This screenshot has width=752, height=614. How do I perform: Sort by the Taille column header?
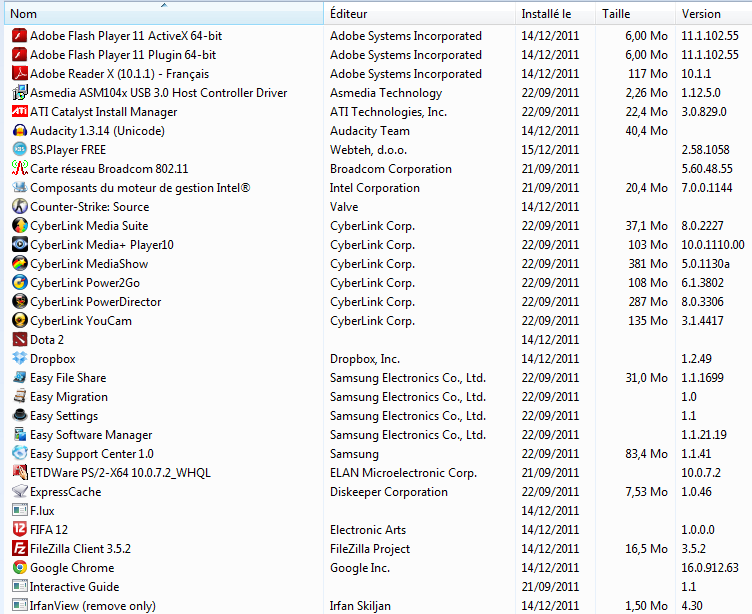635,14
